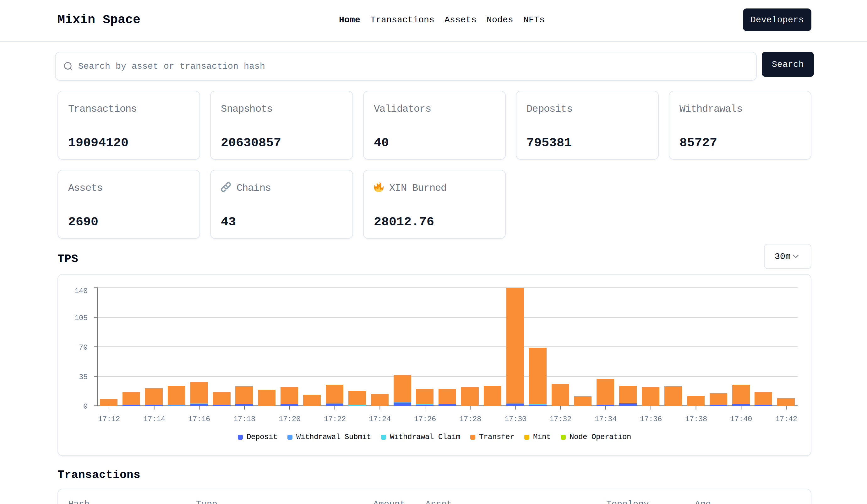Click the Transfer legend label

coord(496,437)
